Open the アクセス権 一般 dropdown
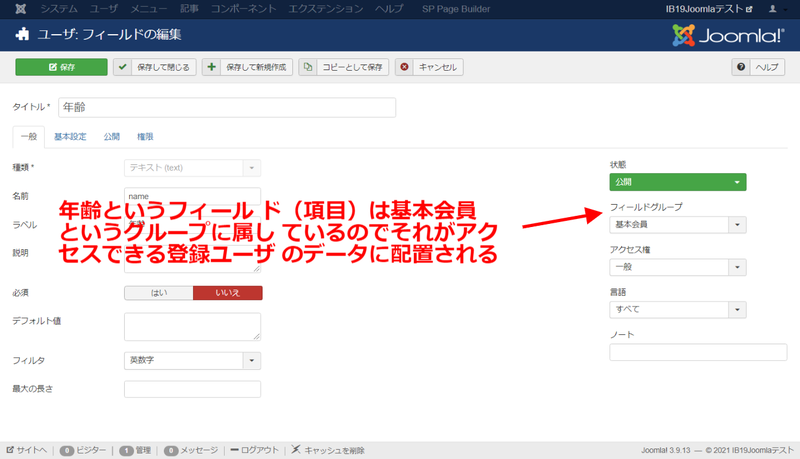 click(677, 267)
